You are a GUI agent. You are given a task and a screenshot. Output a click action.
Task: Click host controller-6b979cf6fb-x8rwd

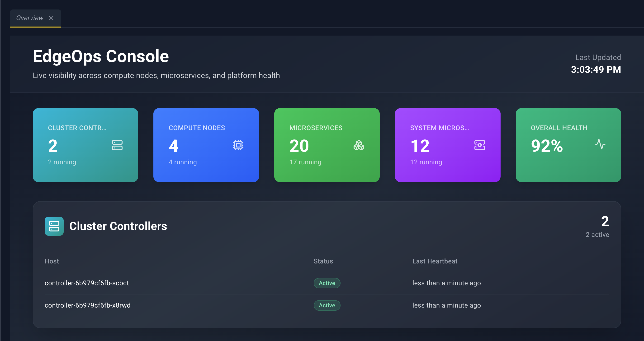(x=87, y=305)
